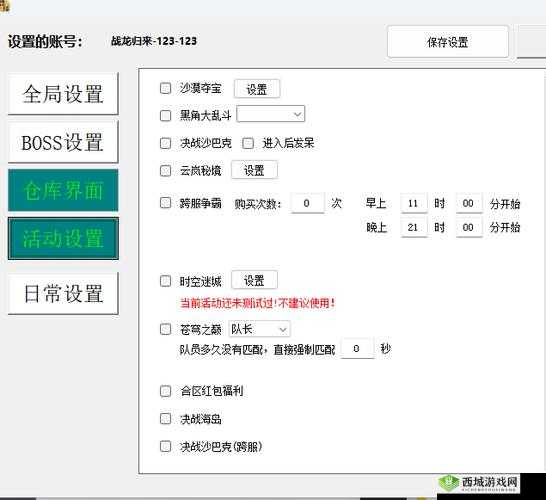Click the 早上 hour field showing 11
The width and height of the screenshot is (546, 500).
(x=414, y=203)
